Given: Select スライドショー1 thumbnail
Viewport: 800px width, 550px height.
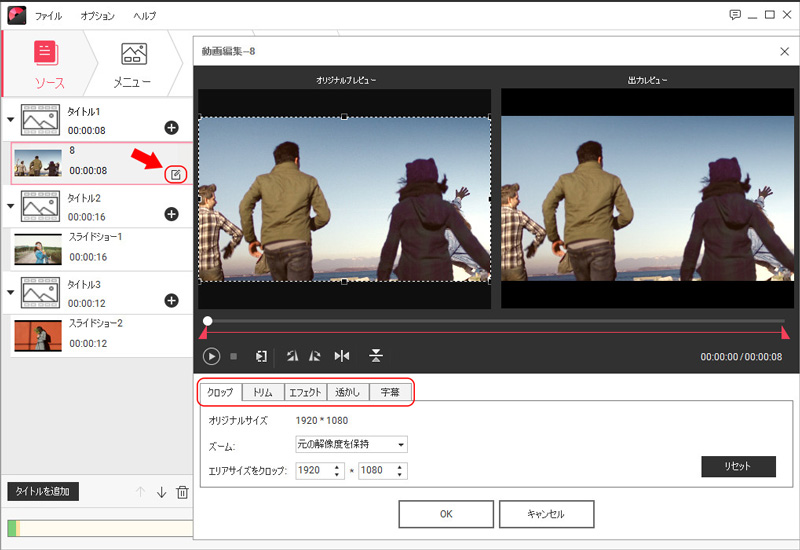Looking at the screenshot, I should point(38,249).
